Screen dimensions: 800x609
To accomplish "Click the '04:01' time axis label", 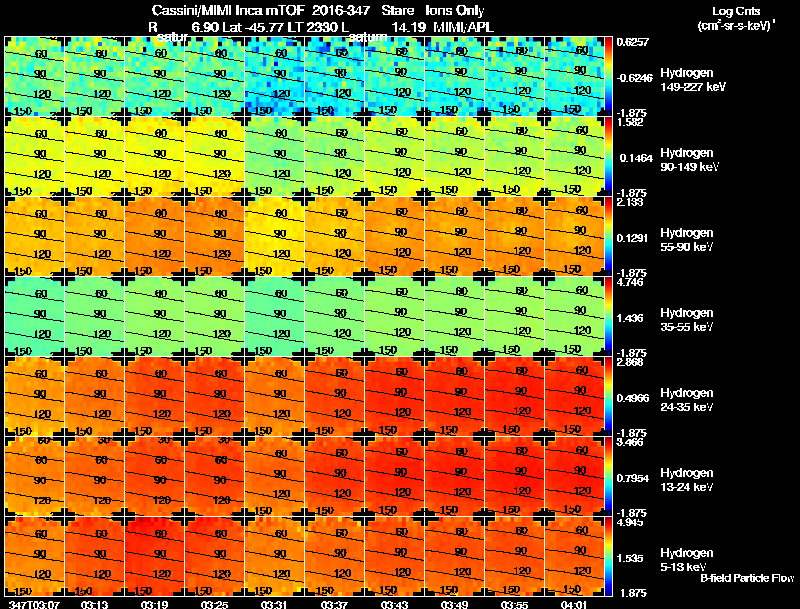I will [574, 604].
